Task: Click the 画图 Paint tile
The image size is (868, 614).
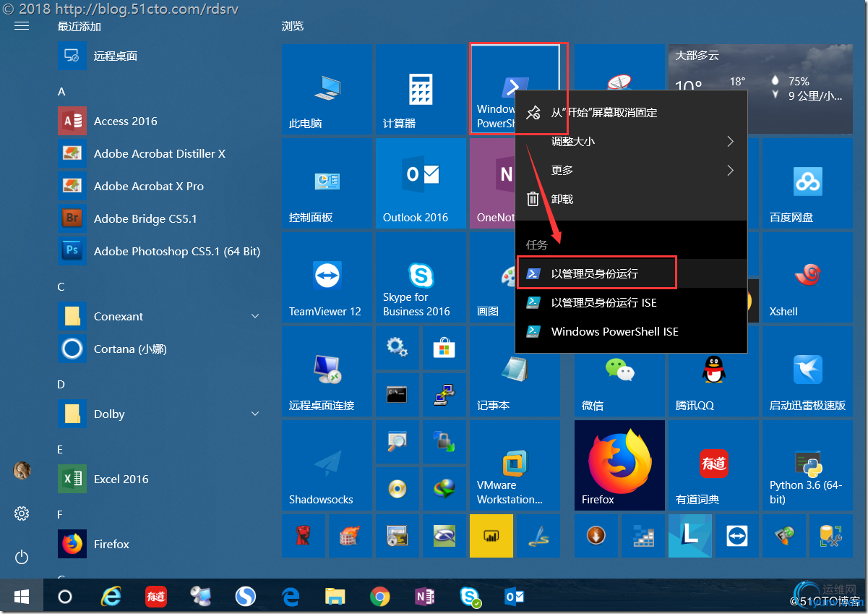Action: (x=492, y=278)
